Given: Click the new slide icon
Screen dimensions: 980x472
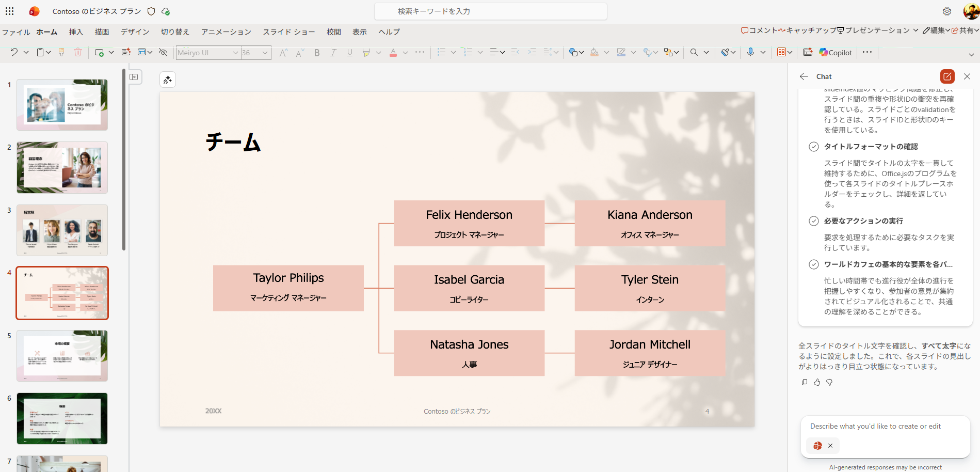Looking at the screenshot, I should point(100,52).
